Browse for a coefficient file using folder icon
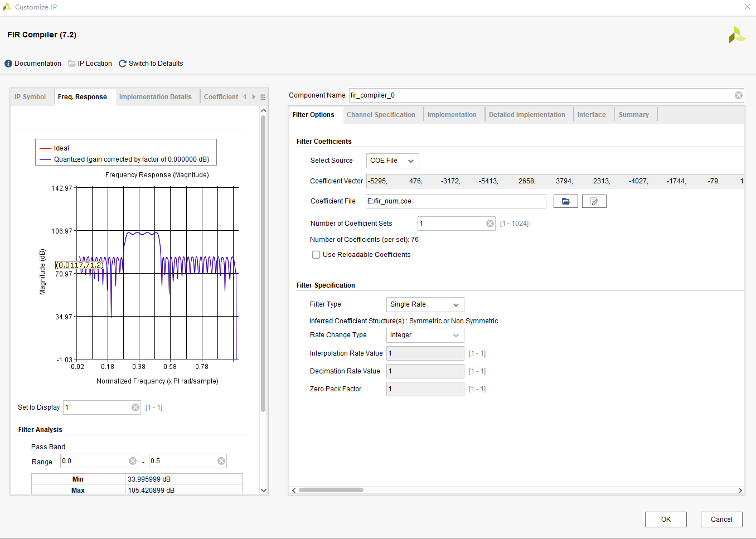This screenshot has width=756, height=539. coord(565,201)
